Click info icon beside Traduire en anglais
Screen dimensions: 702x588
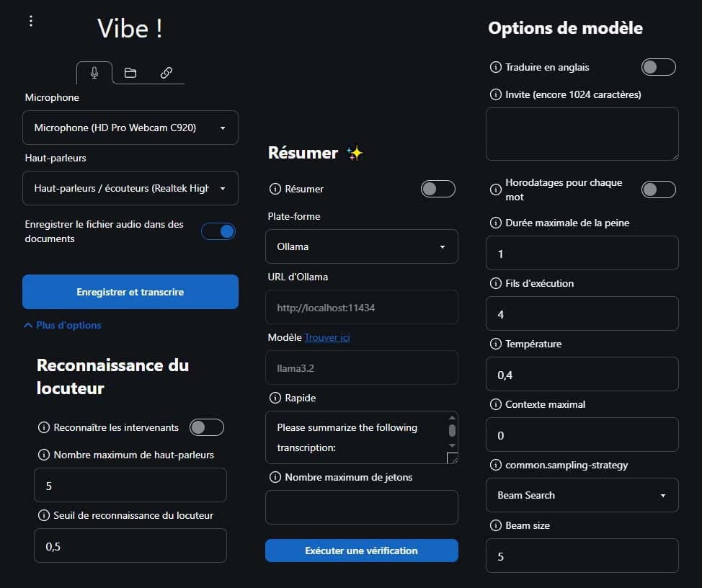(495, 67)
